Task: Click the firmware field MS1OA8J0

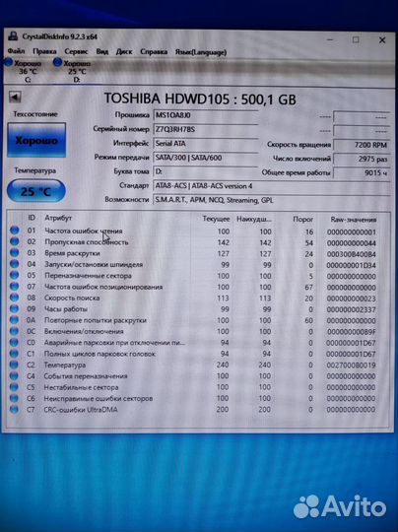Action: [205, 115]
